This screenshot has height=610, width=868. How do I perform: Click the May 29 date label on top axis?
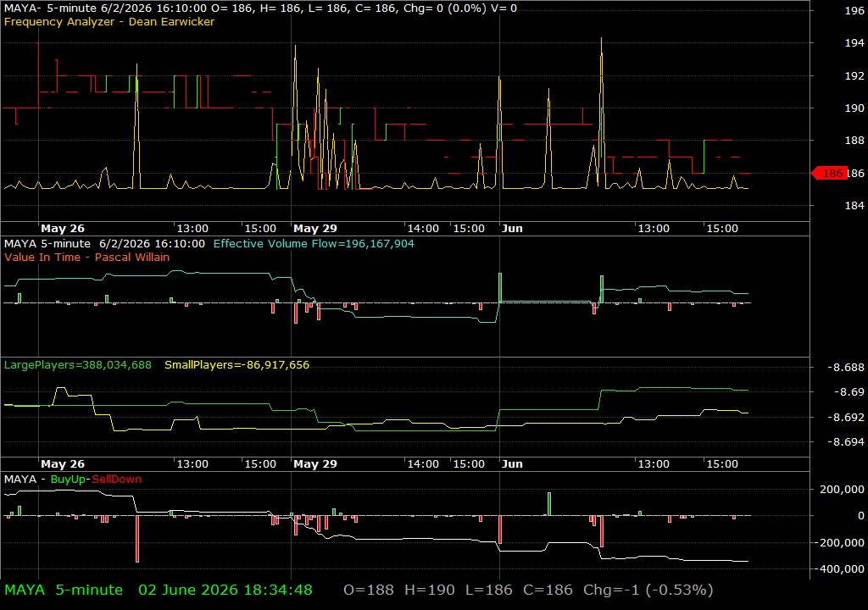click(315, 229)
